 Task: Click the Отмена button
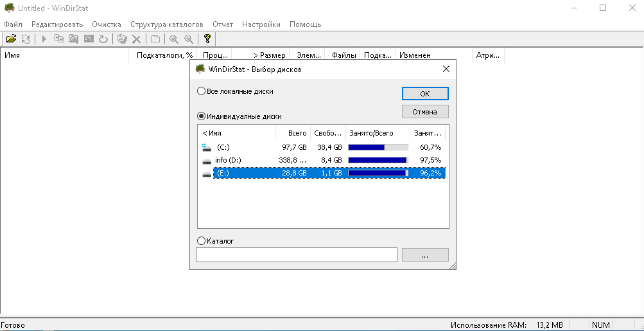coord(425,111)
